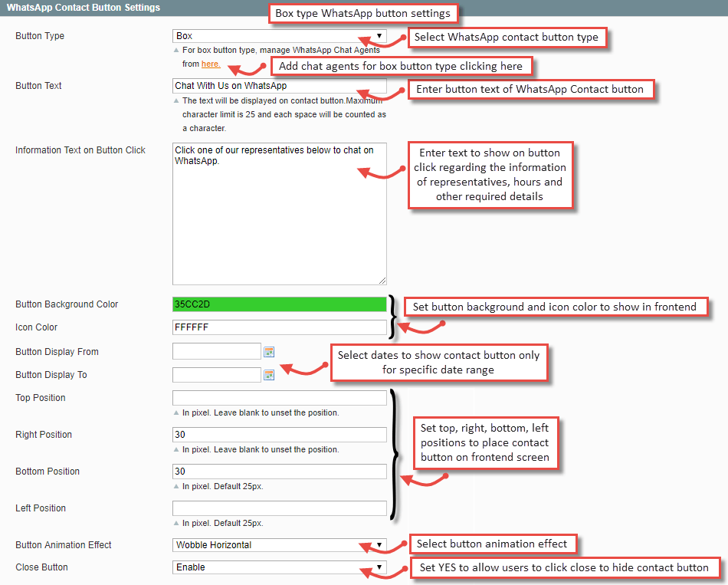Open calendar icon for Button Display To
728x585 pixels.
269,374
